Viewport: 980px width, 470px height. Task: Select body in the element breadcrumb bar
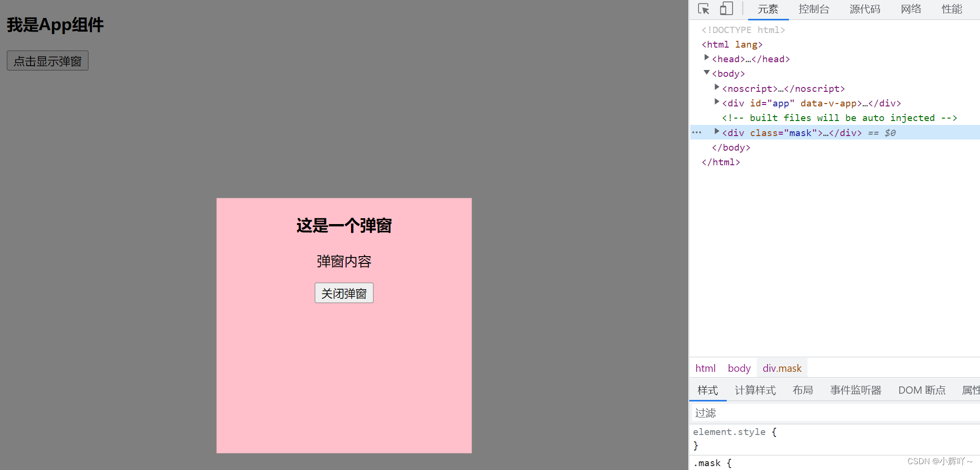738,368
